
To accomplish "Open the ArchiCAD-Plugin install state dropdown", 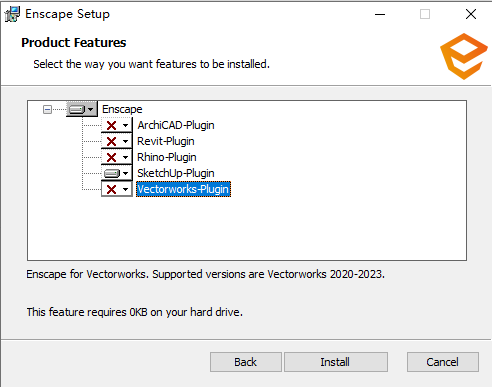I will coord(117,125).
